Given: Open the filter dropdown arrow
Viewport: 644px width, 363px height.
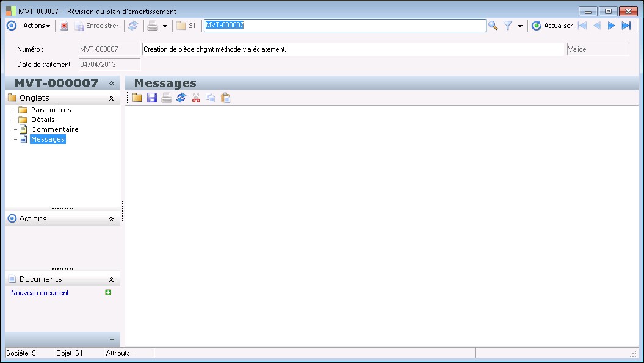Looking at the screenshot, I should (520, 26).
